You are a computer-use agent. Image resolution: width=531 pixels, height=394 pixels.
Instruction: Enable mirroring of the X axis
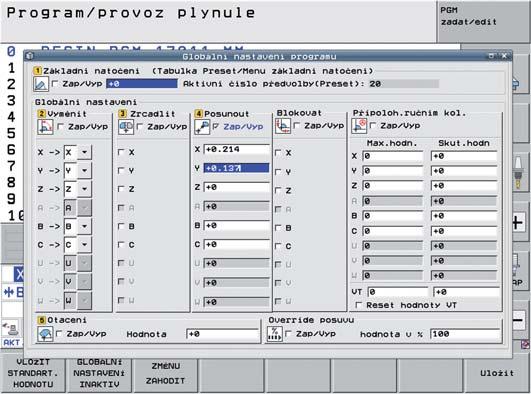(x=121, y=152)
